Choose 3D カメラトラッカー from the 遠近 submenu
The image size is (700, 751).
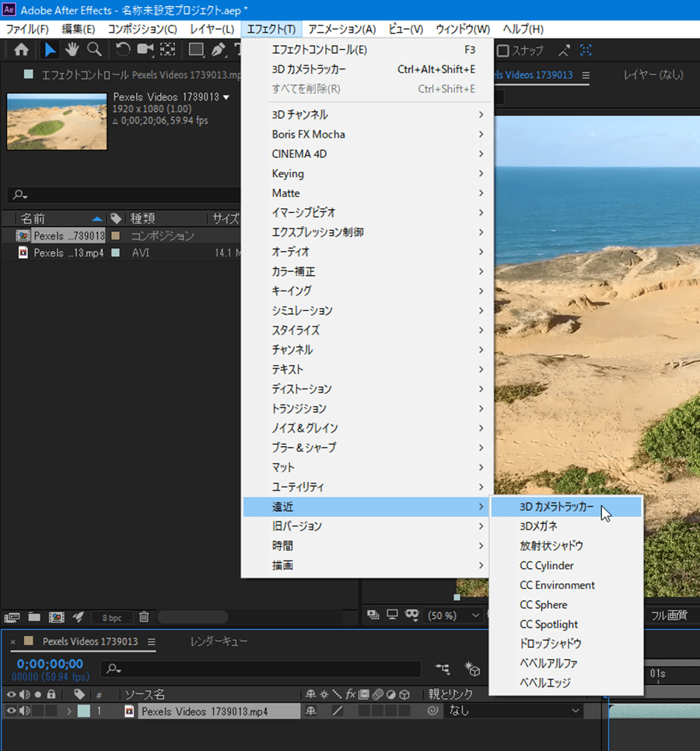556,507
